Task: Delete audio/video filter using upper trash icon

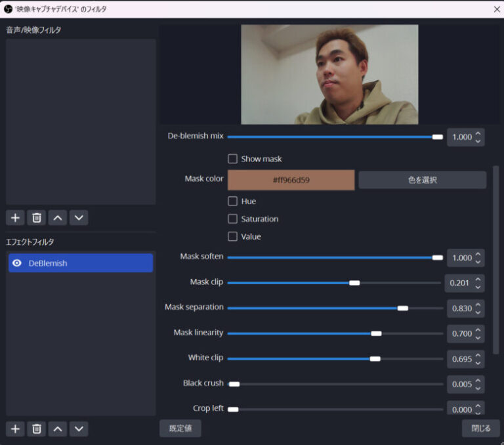Action: [37, 218]
